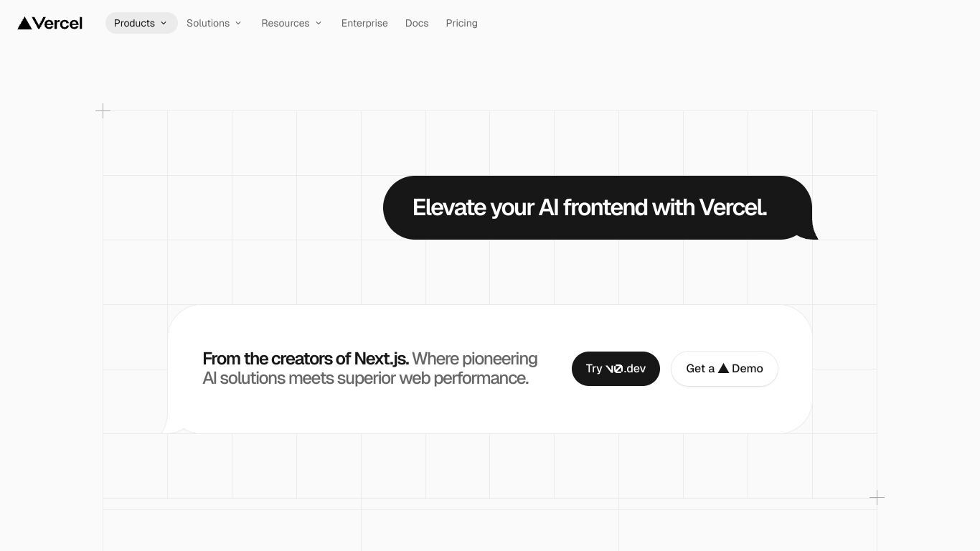Click the Try v0.dev button

616,369
